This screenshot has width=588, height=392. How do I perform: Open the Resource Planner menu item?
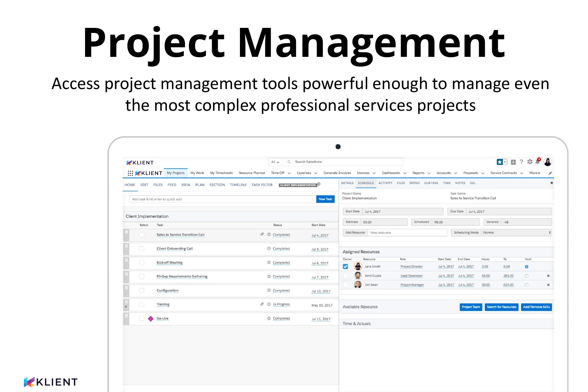click(x=251, y=173)
